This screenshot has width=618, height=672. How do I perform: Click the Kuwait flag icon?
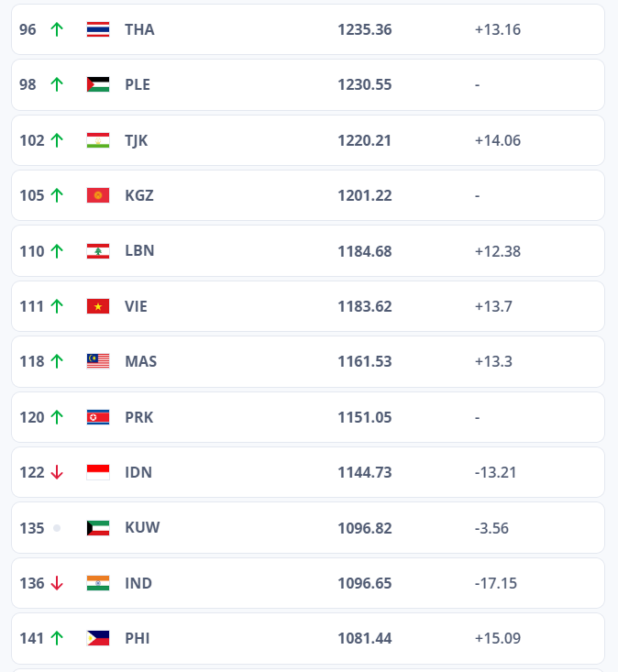click(98, 528)
